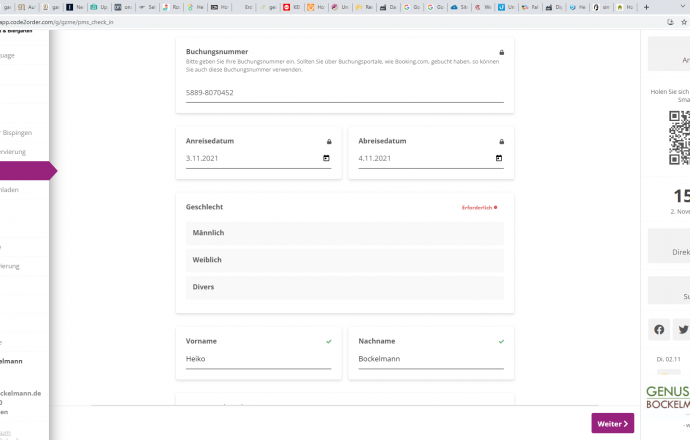Open the calendar picker for Anreisedatum

[326, 158]
